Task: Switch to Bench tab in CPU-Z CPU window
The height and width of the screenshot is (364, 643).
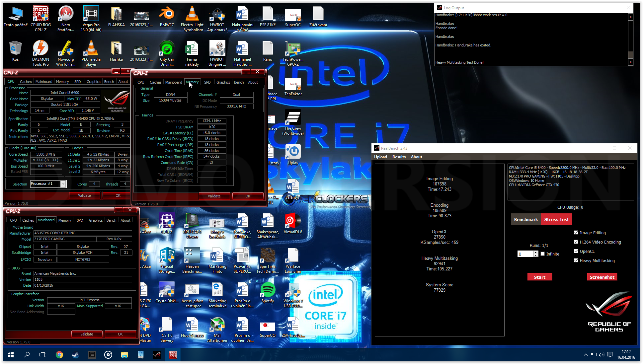Action: (x=109, y=82)
